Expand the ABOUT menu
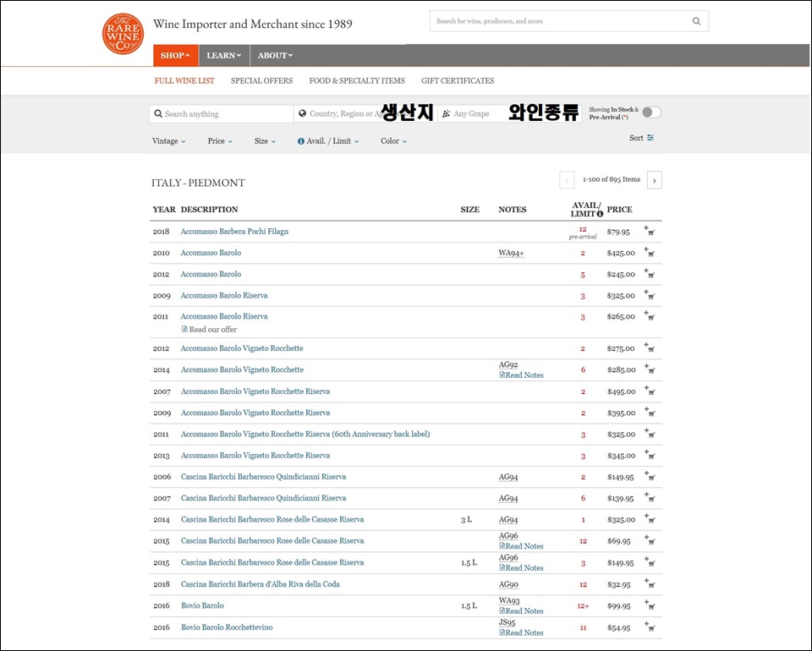The image size is (812, 651). pyautogui.click(x=275, y=55)
